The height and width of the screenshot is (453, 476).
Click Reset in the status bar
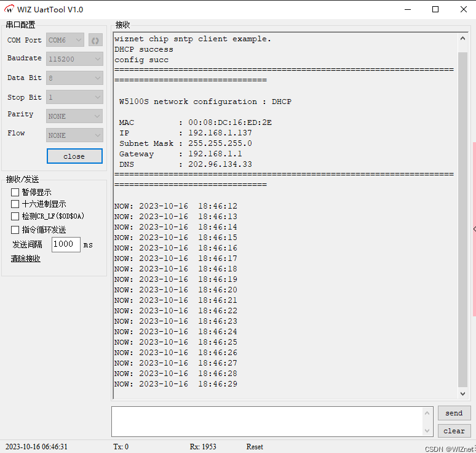point(255,447)
